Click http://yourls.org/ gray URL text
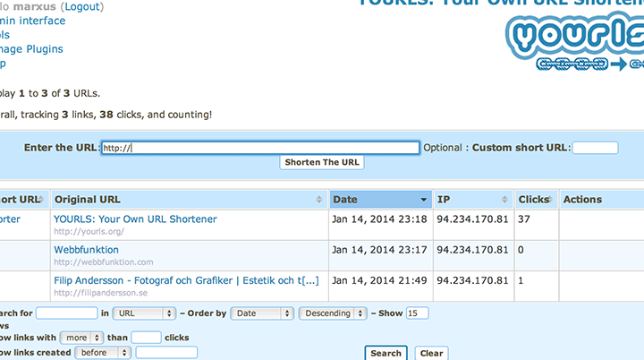This screenshot has width=644, height=360. [x=89, y=232]
